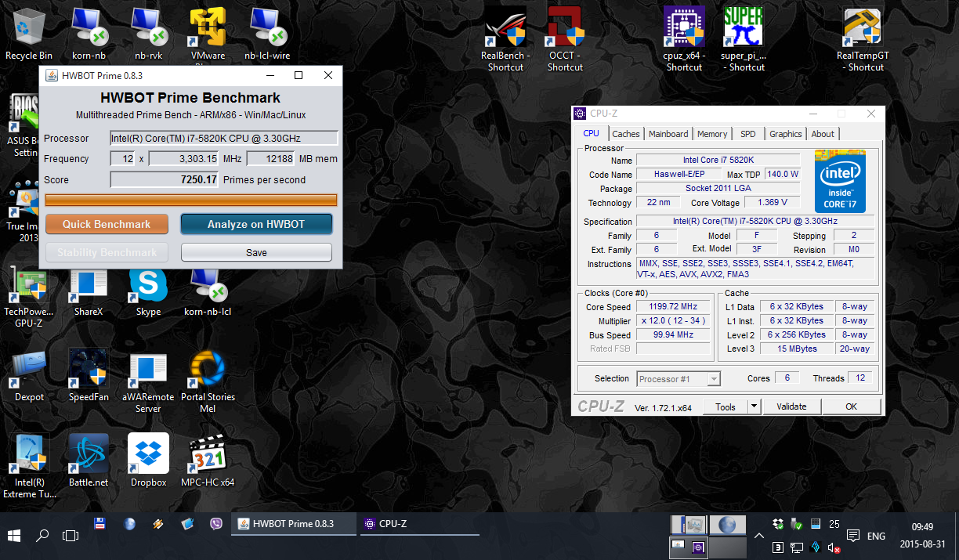Open the Viber taskbar icon
The image size is (959, 560).
point(215,523)
